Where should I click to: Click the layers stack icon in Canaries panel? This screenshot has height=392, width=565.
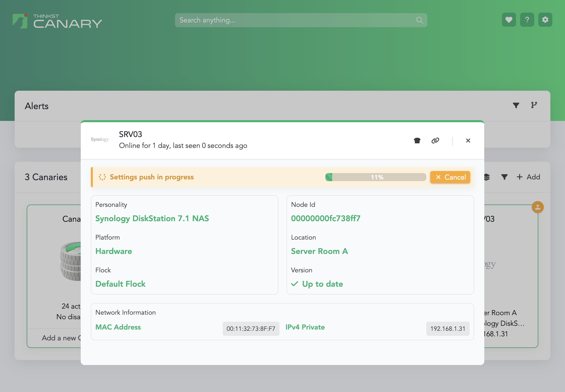(487, 177)
